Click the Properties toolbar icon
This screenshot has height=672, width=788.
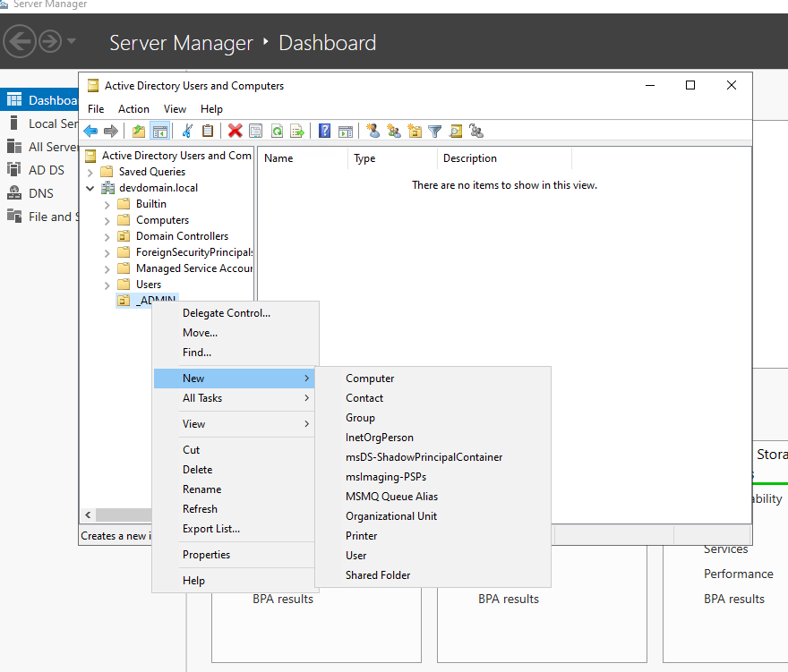(256, 131)
